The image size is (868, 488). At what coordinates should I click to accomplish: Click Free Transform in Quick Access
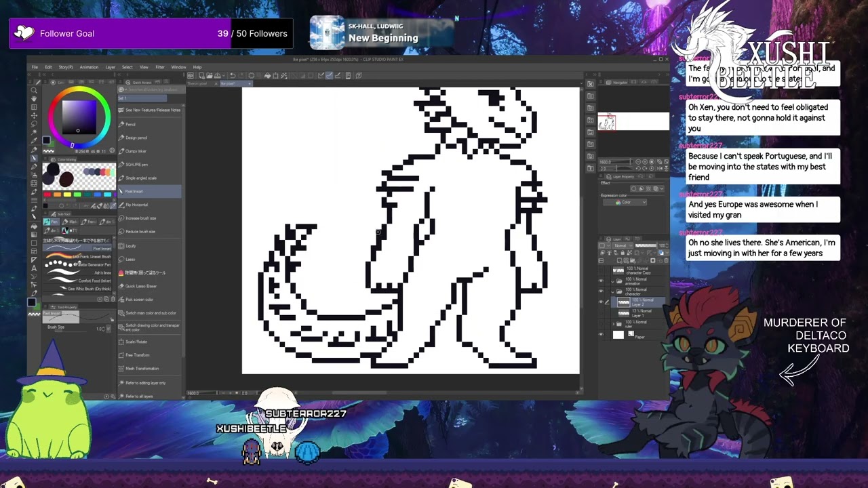click(151, 355)
